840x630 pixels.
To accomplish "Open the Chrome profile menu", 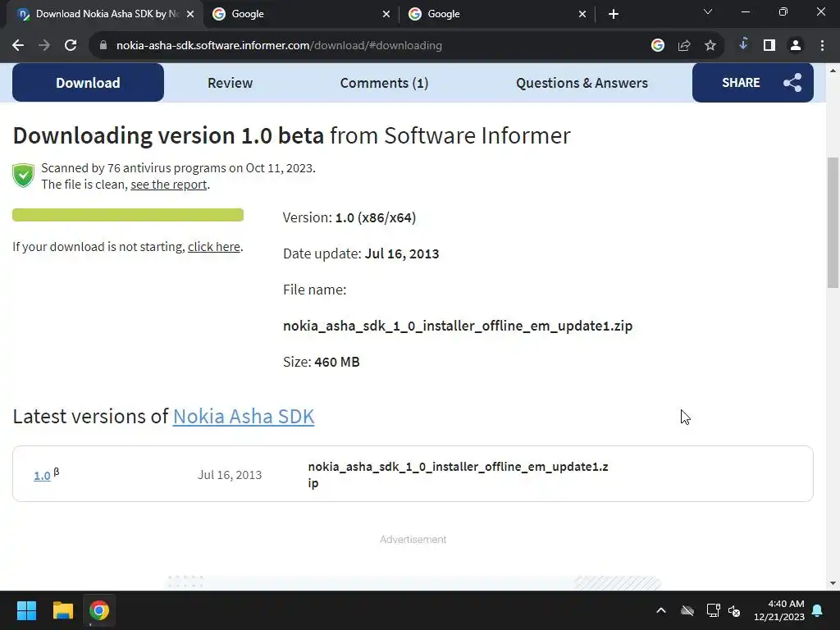I will pyautogui.click(x=796, y=46).
